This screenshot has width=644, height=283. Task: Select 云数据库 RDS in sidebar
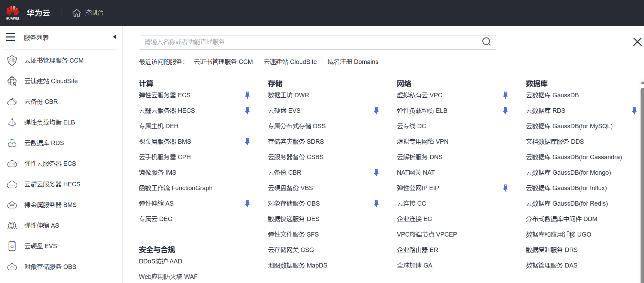point(44,143)
